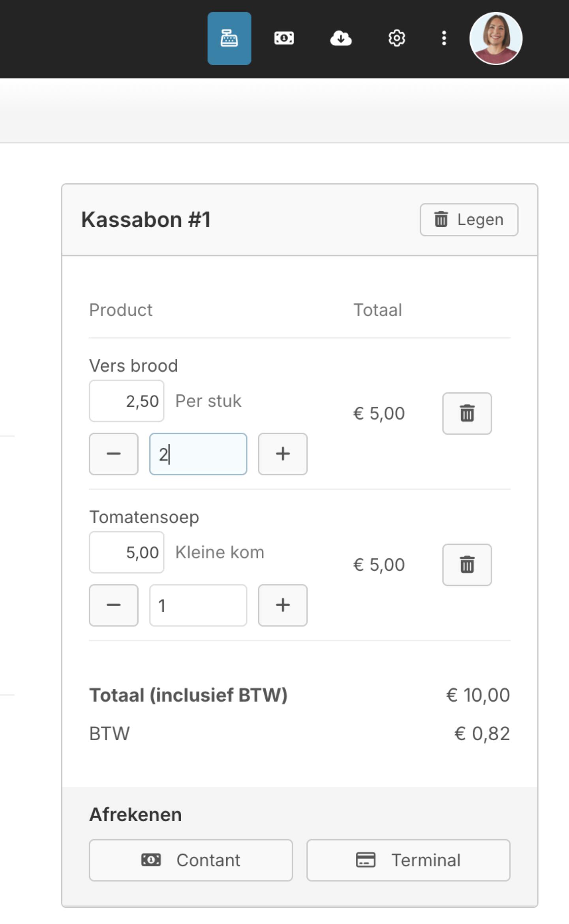
Task: Click the Kassabon #1 receipt title
Action: pos(146,220)
